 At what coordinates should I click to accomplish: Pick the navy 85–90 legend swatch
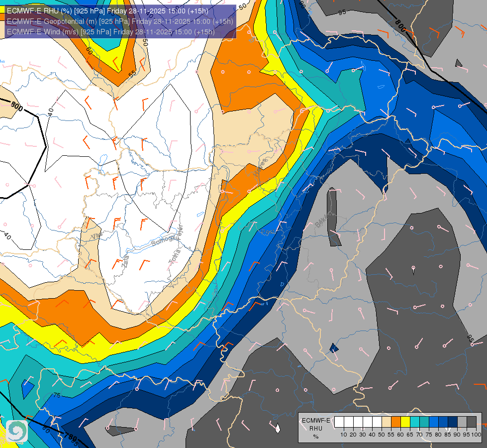point(453,422)
